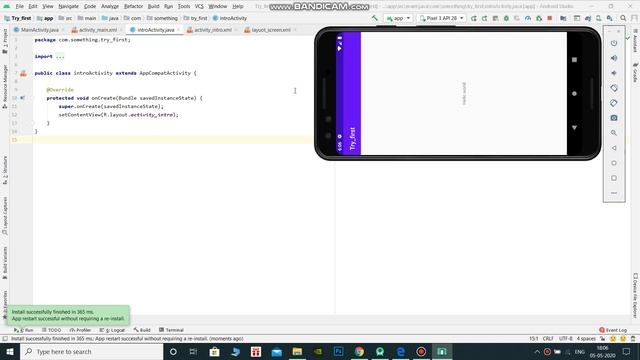This screenshot has width=640, height=360.
Task: Click the home indicator dot on emulator nav bar
Action: click(x=574, y=93)
